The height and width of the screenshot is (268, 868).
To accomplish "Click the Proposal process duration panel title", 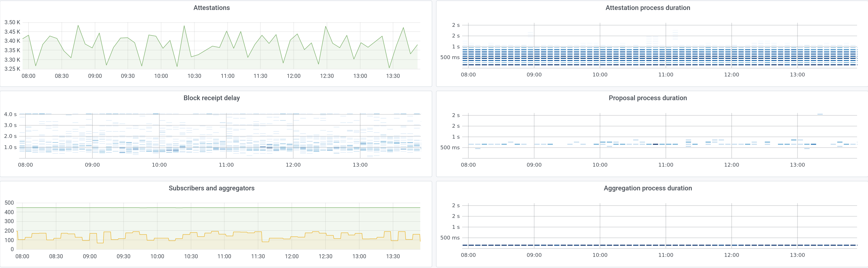I will (x=648, y=98).
